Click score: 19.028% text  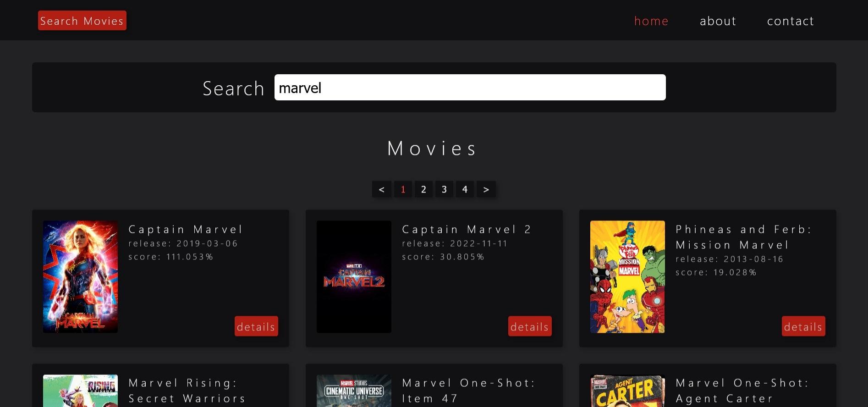click(716, 272)
